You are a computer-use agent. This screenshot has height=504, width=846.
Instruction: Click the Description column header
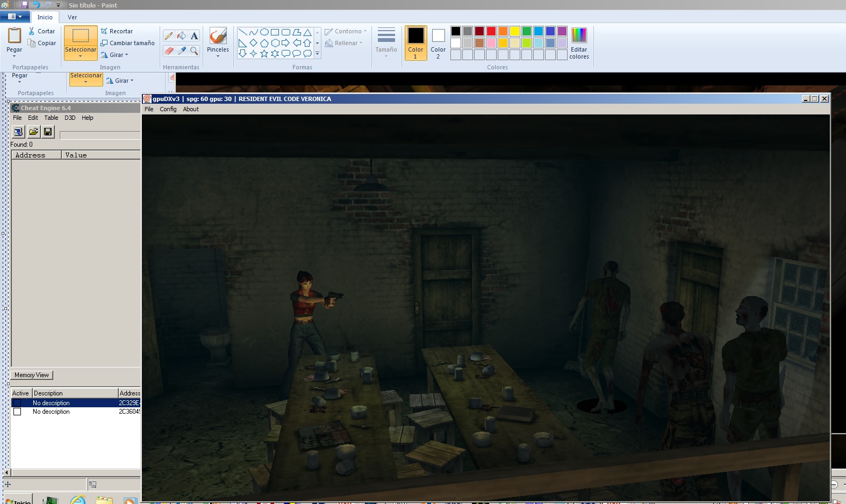point(75,393)
